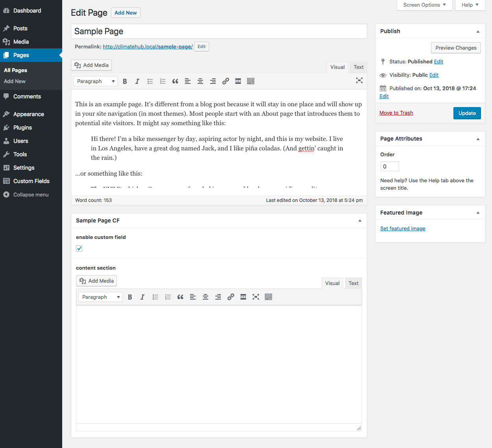Expand the Help tab

470,5
